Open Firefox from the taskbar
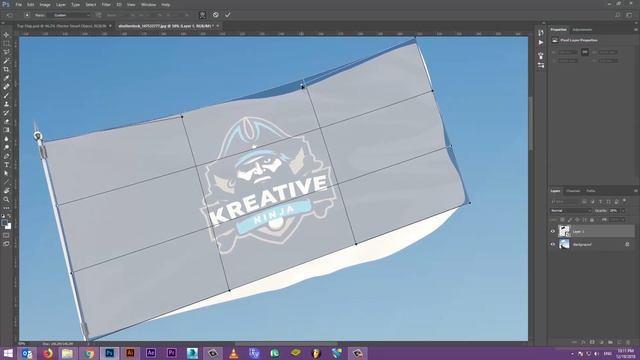Image resolution: width=640 pixels, height=360 pixels. [47, 353]
